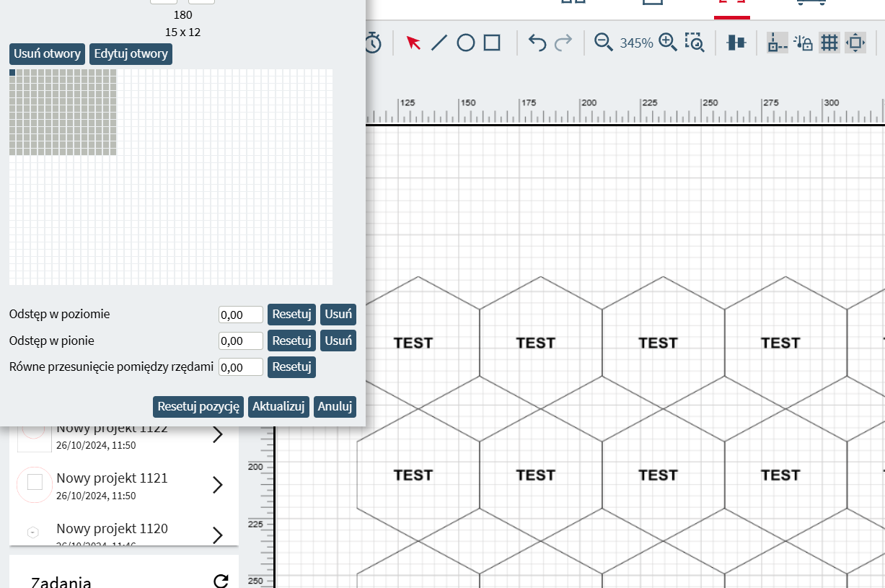Remove Odstęp w poziomie with Usuń
The height and width of the screenshot is (588, 885).
[x=338, y=315]
